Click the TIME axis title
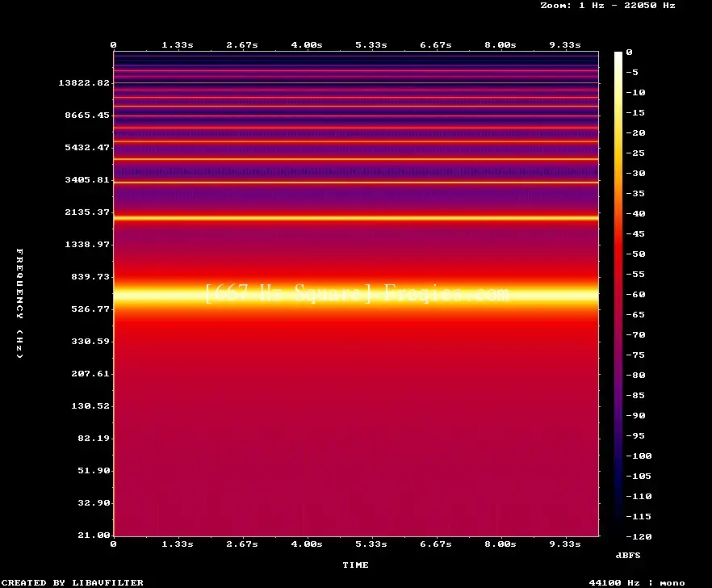This screenshot has height=588, width=712. [355, 565]
